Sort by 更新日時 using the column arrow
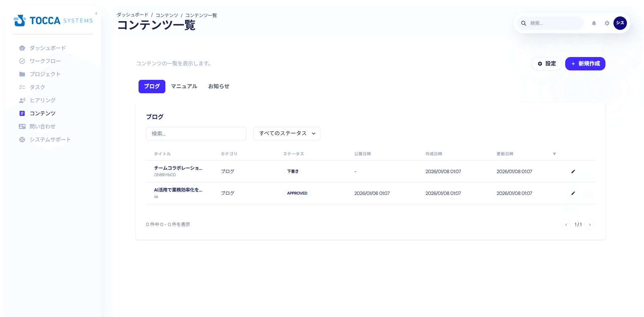Image resolution: width=644 pixels, height=317 pixels. click(x=554, y=154)
